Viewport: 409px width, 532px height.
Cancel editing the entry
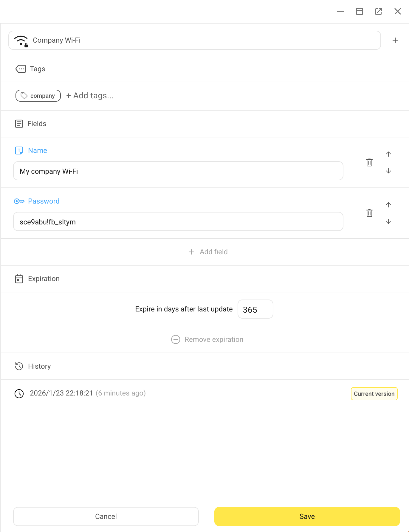coord(106,516)
